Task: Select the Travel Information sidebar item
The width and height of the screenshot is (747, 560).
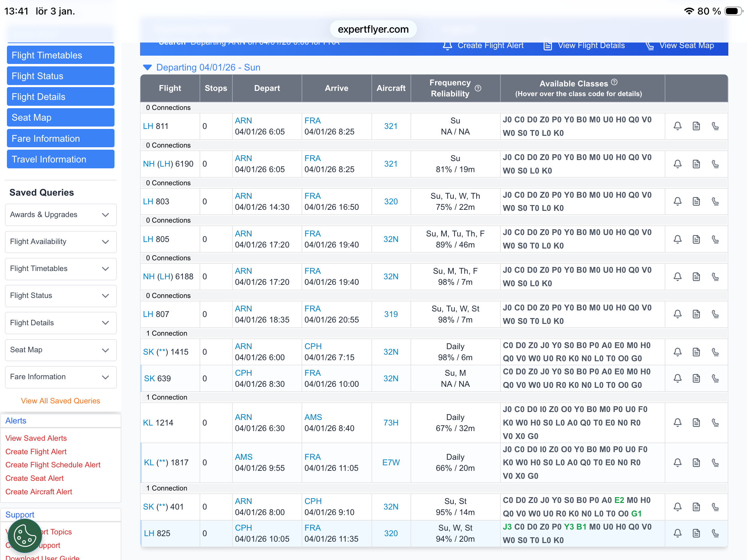Action: click(61, 159)
